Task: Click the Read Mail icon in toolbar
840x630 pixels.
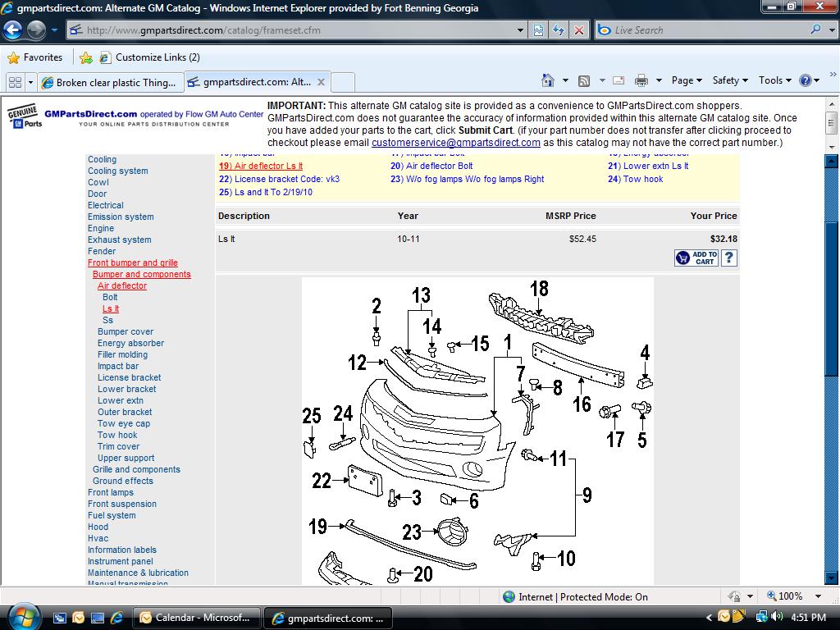Action: tap(619, 80)
